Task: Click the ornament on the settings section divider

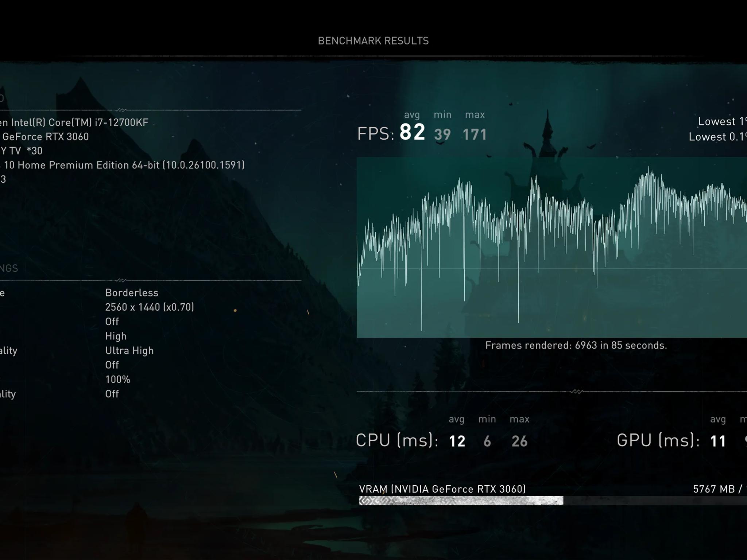Action: [121, 280]
